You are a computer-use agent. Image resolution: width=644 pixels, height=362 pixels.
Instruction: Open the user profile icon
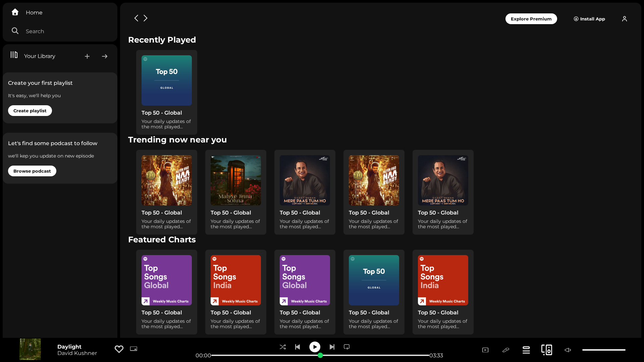tap(625, 19)
